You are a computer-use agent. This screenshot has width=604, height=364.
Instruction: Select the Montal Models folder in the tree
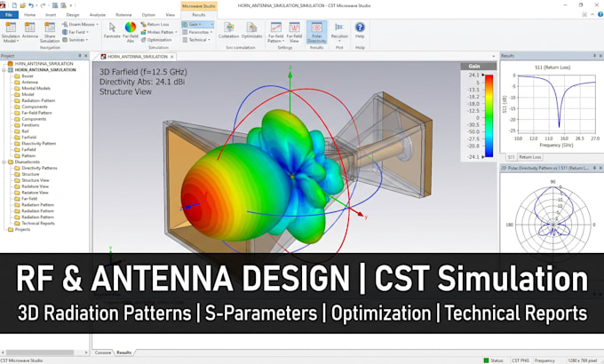[32, 88]
